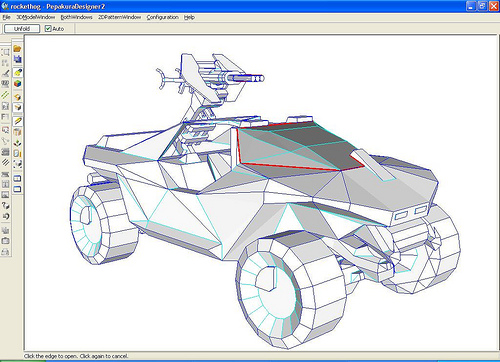Open file with the orange folder icon
The width and height of the screenshot is (500, 362).
coord(17,49)
